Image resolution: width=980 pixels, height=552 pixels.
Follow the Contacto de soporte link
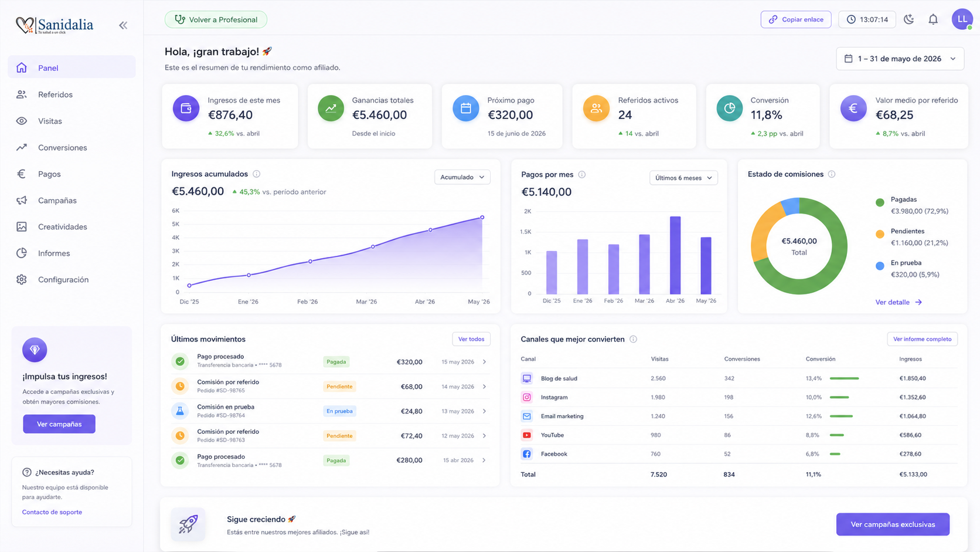(x=52, y=512)
